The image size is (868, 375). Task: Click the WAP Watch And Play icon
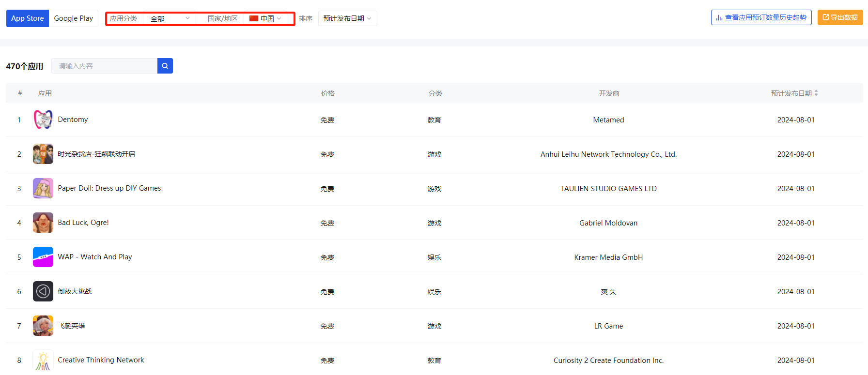coord(43,257)
